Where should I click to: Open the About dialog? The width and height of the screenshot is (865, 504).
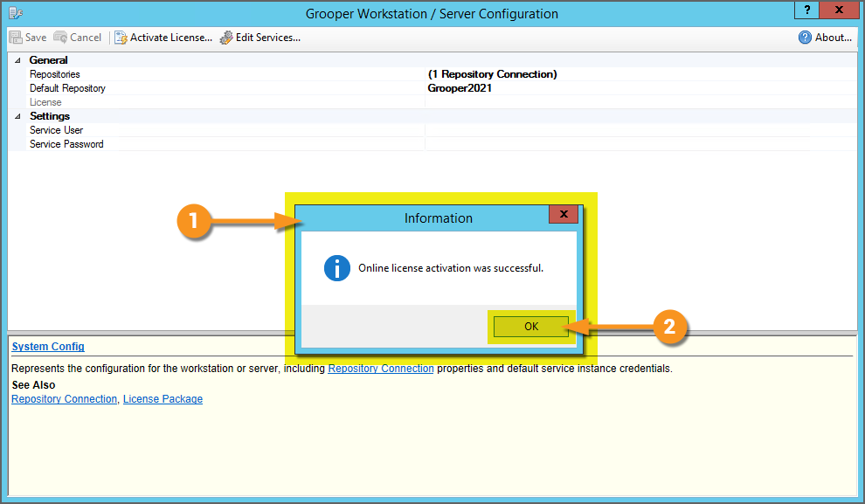826,38
